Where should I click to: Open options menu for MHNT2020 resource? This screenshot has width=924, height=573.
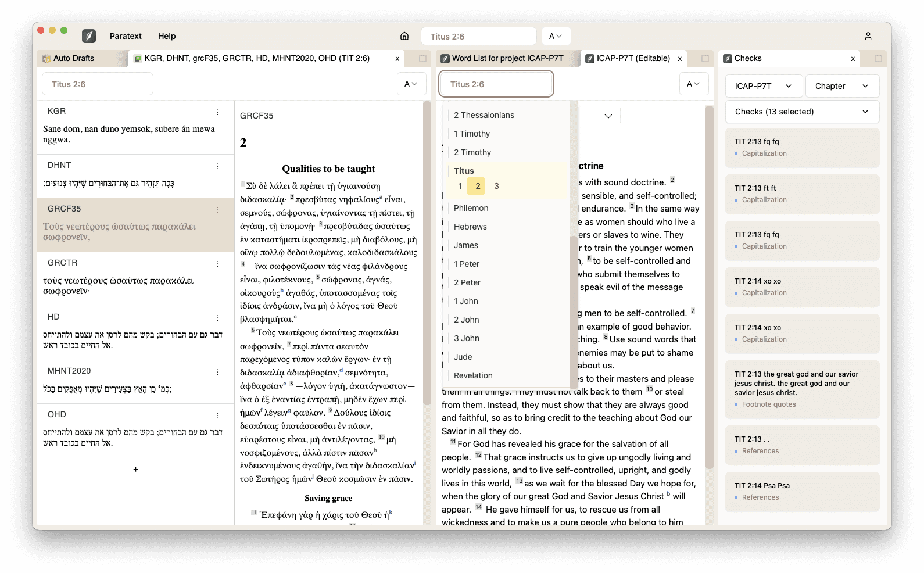coord(218,372)
